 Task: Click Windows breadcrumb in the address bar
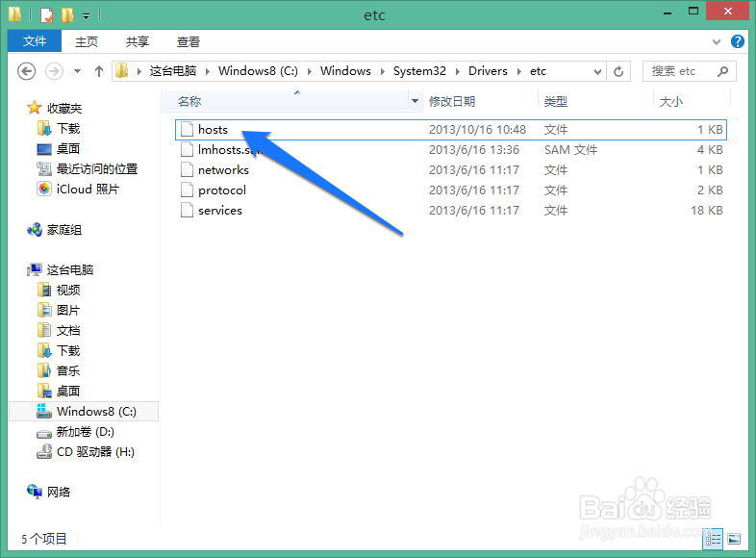coord(345,71)
